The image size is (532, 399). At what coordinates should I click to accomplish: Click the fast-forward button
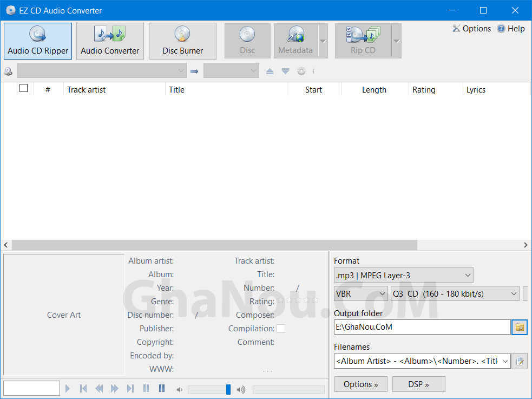115,388
